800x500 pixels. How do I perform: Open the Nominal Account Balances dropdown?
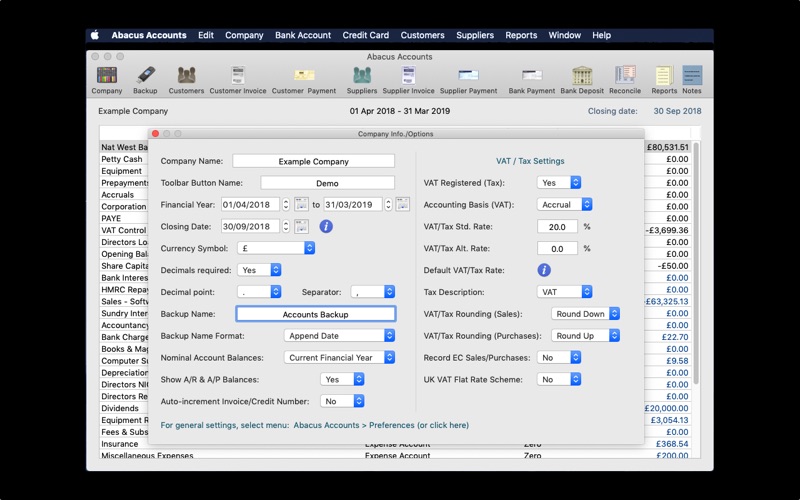(x=339, y=358)
